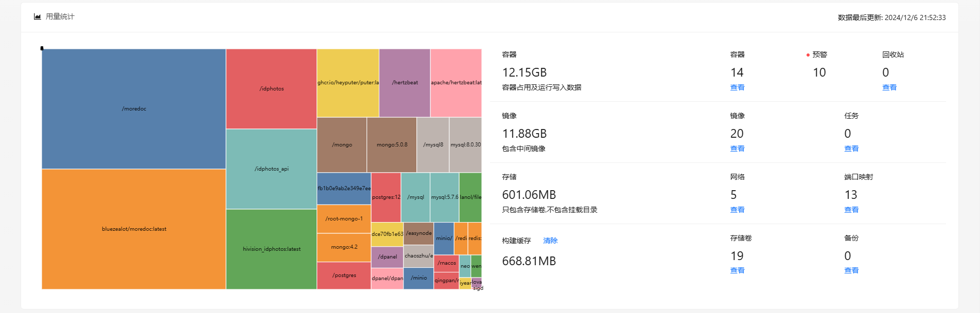Viewport: 980px width, 313px height.
Task: Open the 查看 link under 端口映射
Action: 851,210
